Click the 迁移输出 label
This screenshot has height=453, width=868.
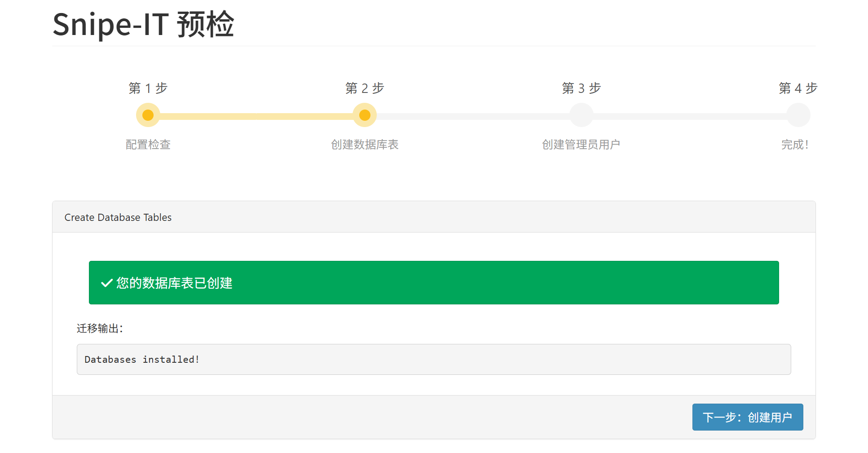[100, 329]
